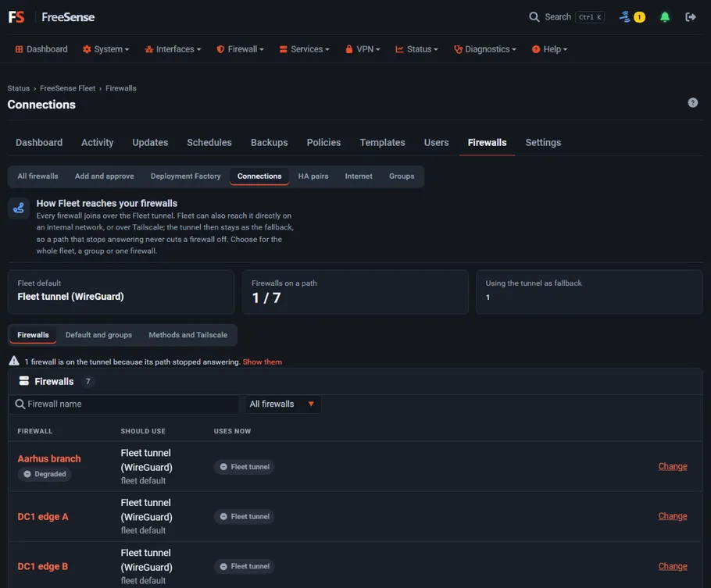The height and width of the screenshot is (588, 711).
Task: Switch to Methods and Tailscale tab
Action: pyautogui.click(x=188, y=334)
